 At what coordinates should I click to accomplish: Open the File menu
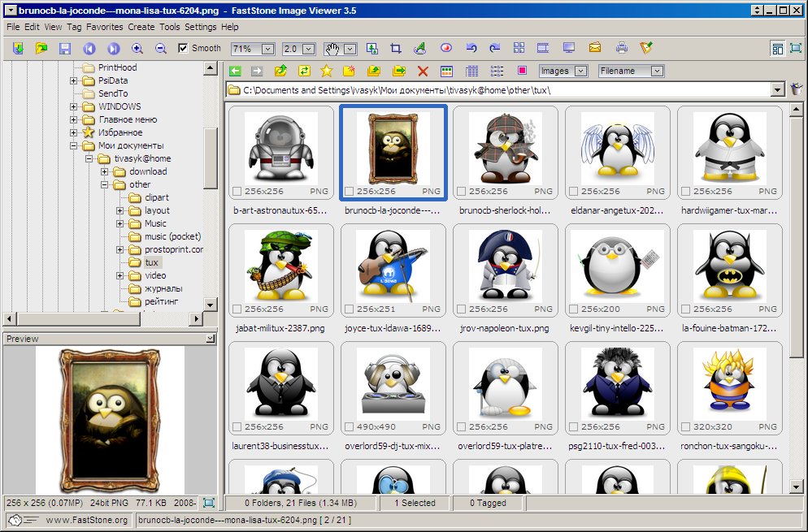(13, 27)
